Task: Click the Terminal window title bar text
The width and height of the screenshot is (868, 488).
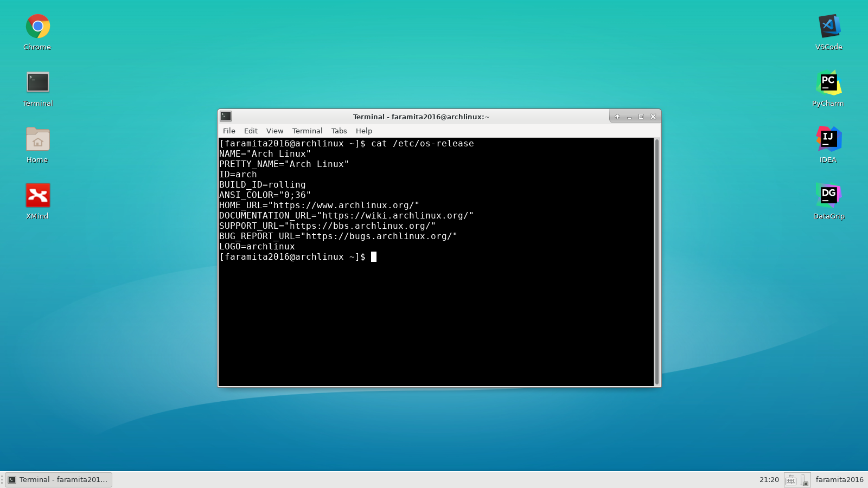Action: tap(421, 117)
